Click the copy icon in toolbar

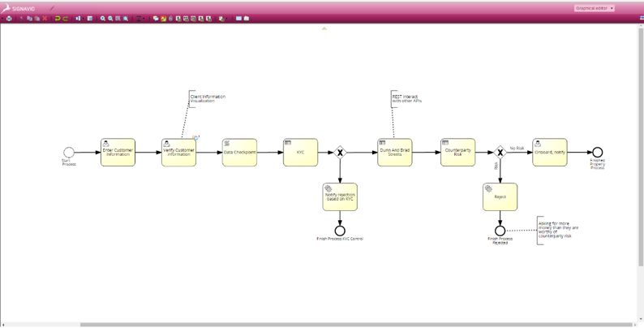pos(29,19)
